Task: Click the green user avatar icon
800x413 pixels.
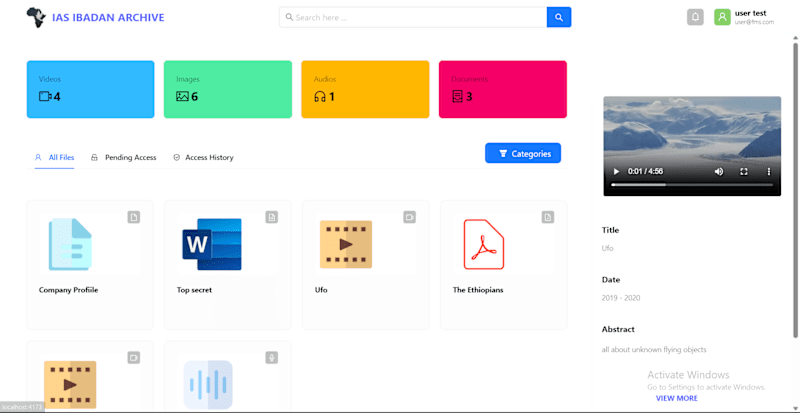Action: 722,17
